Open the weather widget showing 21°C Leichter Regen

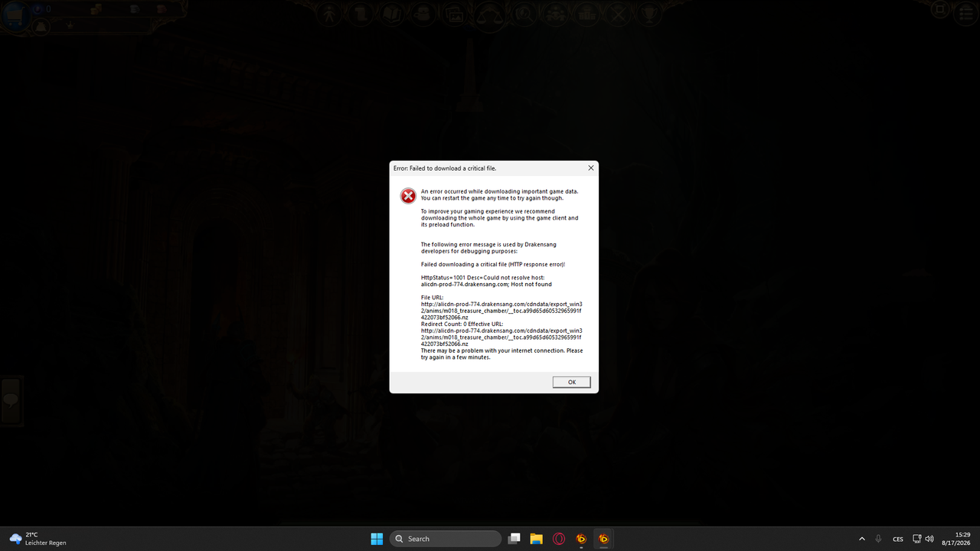pyautogui.click(x=37, y=539)
